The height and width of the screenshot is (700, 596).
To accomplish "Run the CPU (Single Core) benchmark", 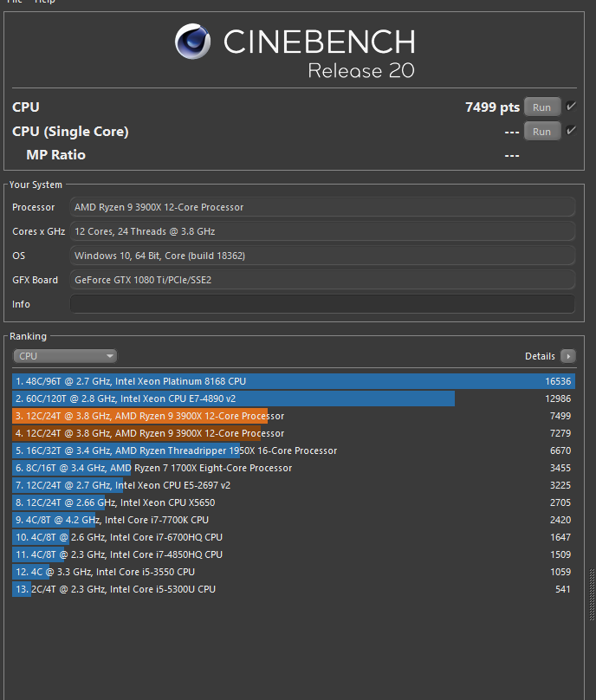I will pos(542,132).
